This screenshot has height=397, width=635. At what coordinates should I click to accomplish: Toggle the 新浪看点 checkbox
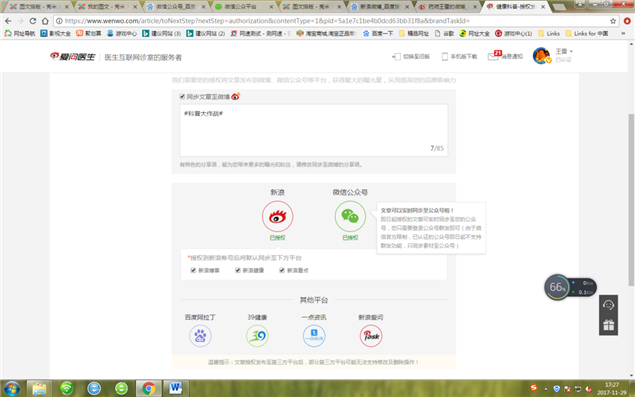click(282, 270)
